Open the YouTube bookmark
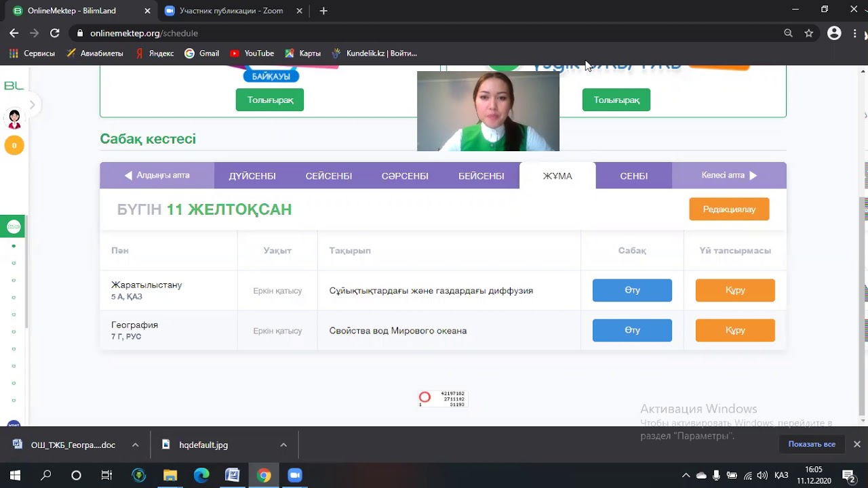868x488 pixels. (252, 53)
